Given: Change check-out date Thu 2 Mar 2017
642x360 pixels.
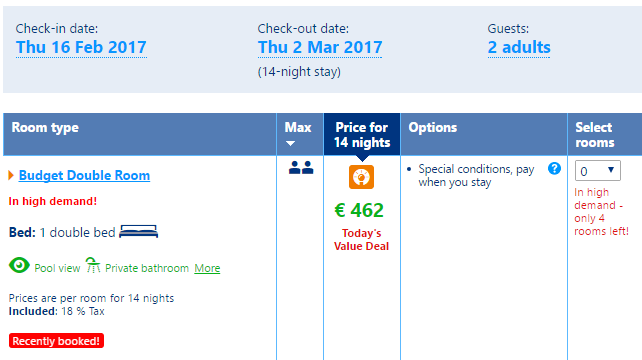Looking at the screenshot, I should tap(320, 48).
